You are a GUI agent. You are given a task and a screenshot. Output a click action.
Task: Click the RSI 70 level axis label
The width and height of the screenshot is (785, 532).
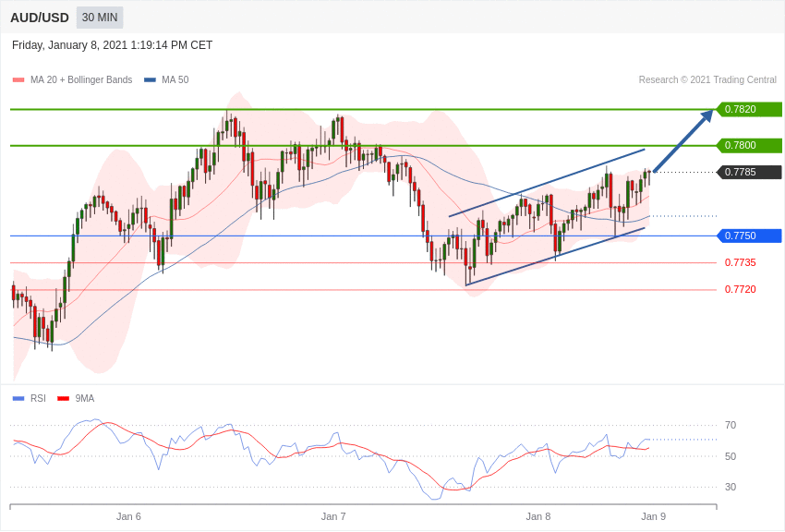pyautogui.click(x=731, y=425)
